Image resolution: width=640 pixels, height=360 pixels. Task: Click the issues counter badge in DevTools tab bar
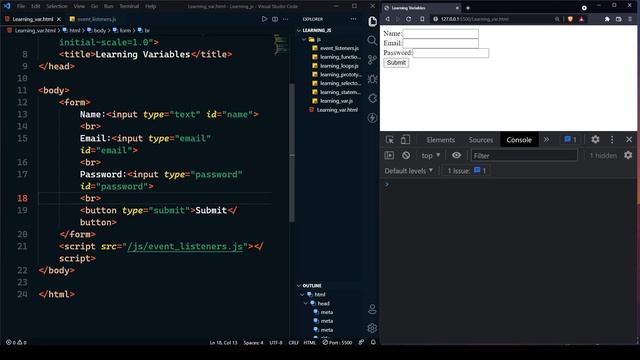tap(570, 140)
